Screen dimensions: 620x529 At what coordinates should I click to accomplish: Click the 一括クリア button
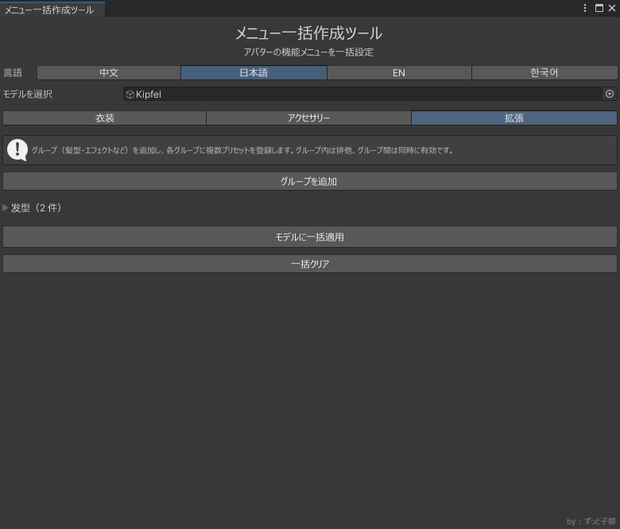(310, 264)
